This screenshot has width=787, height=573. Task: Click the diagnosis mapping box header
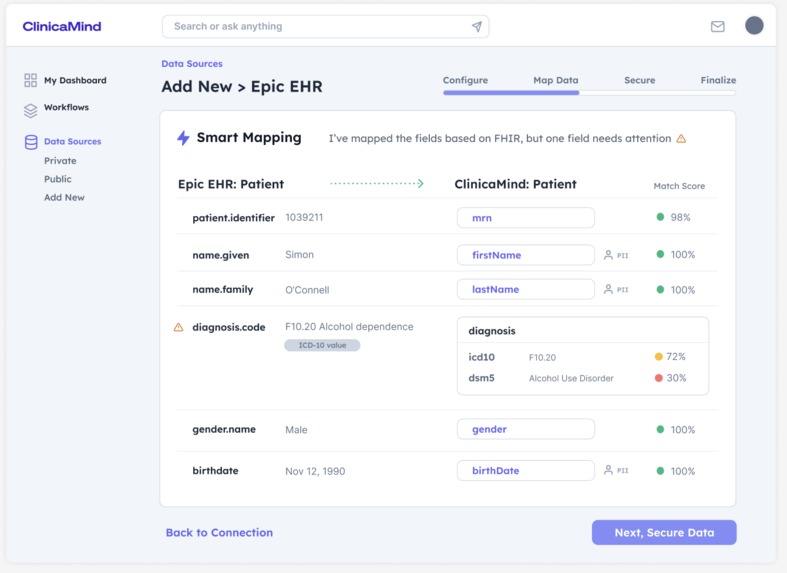(583, 331)
